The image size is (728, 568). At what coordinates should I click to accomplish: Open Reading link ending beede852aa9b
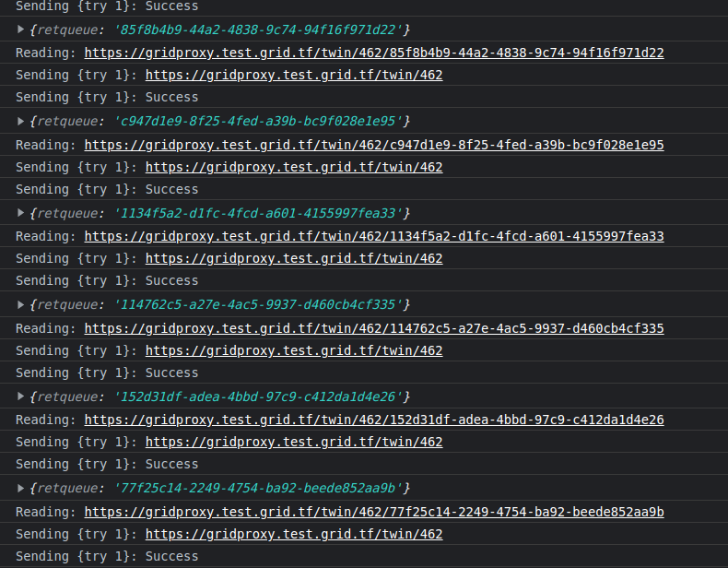(x=374, y=512)
